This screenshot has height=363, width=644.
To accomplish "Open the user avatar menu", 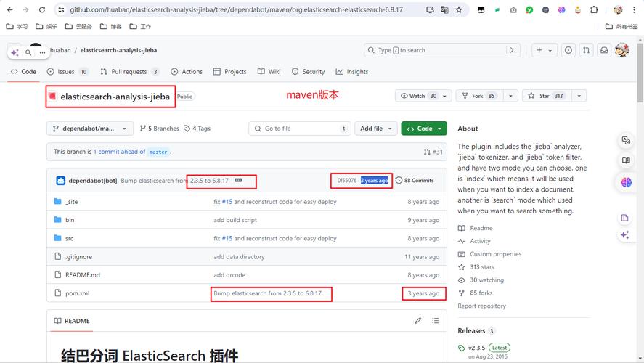I will (622, 50).
